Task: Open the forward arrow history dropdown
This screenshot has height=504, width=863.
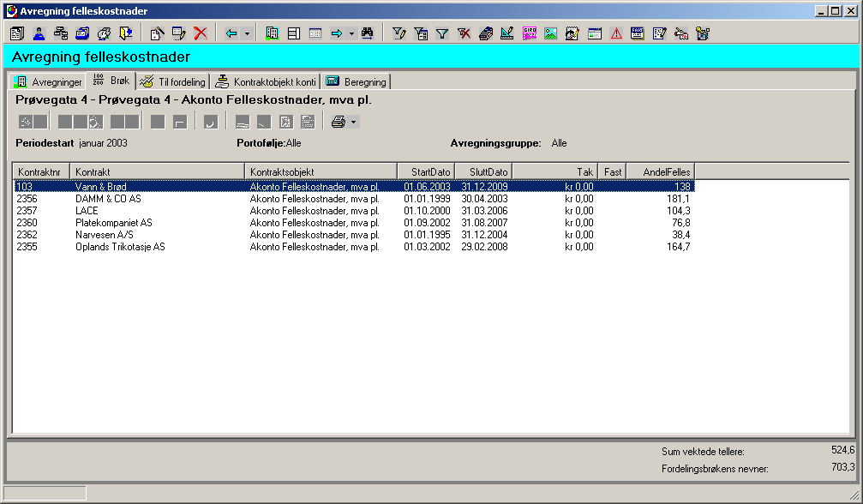Action: click(351, 33)
